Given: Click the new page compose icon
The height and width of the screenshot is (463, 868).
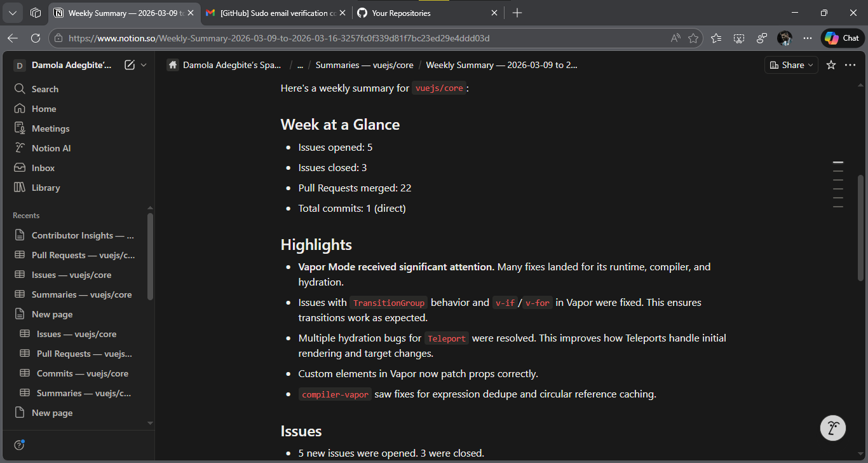Looking at the screenshot, I should click(130, 65).
